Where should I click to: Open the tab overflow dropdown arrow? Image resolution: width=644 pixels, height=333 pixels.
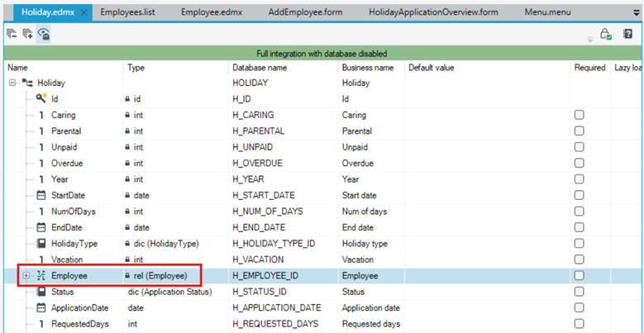tap(637, 12)
